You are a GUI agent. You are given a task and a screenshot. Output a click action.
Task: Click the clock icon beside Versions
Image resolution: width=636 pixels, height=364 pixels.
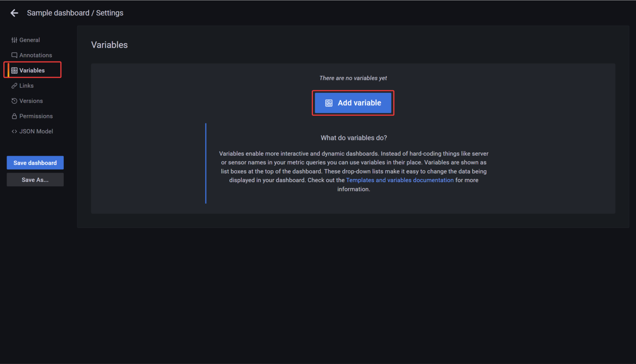point(14,101)
